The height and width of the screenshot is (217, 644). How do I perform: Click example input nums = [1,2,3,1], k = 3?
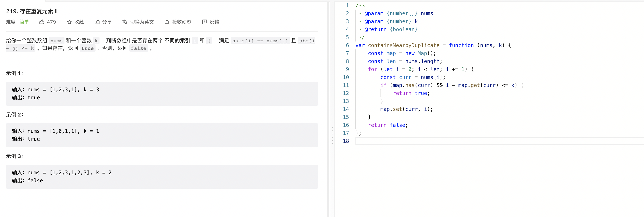point(63,90)
